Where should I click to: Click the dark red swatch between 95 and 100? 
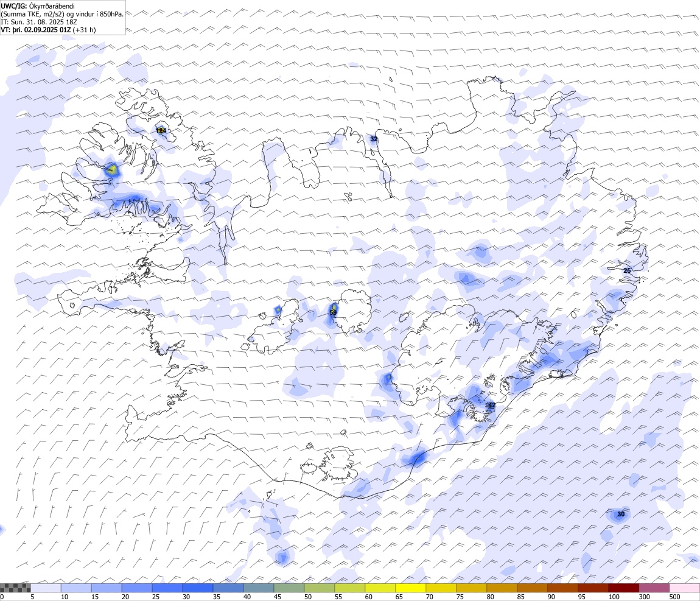click(593, 588)
